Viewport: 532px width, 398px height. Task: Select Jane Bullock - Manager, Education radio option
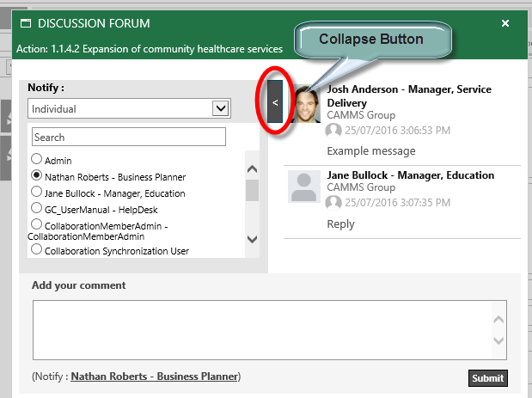pyautogui.click(x=36, y=192)
